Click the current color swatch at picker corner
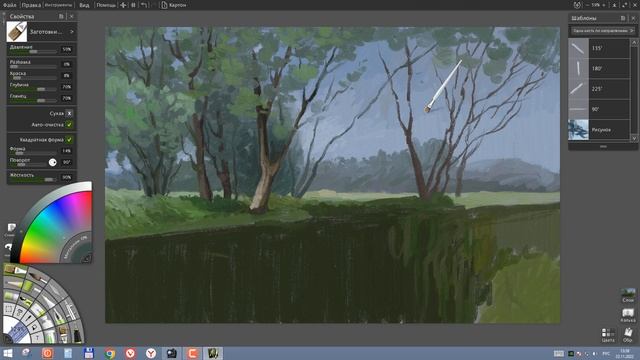Image resolution: width=640 pixels, height=360 pixels. pyautogui.click(x=87, y=258)
